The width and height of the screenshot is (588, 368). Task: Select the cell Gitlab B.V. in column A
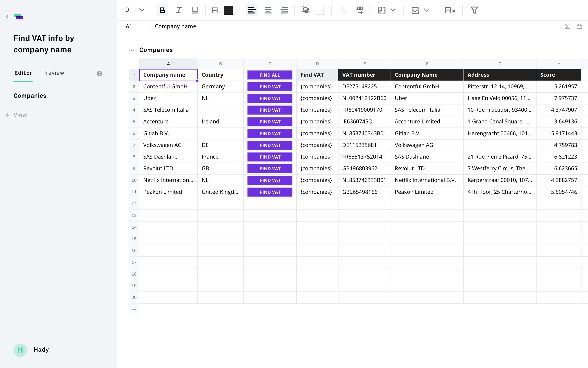click(168, 133)
